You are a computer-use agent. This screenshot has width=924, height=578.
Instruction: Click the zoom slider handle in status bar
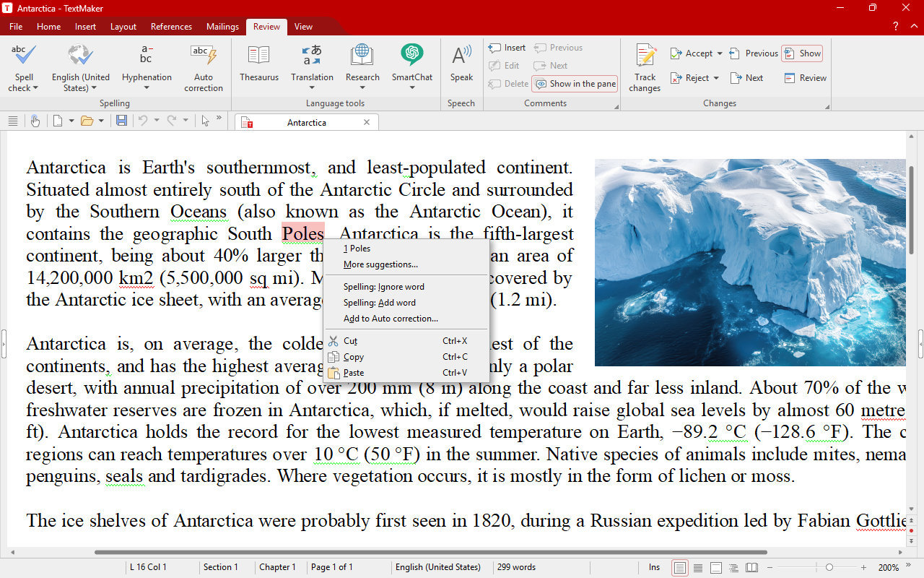click(x=829, y=567)
